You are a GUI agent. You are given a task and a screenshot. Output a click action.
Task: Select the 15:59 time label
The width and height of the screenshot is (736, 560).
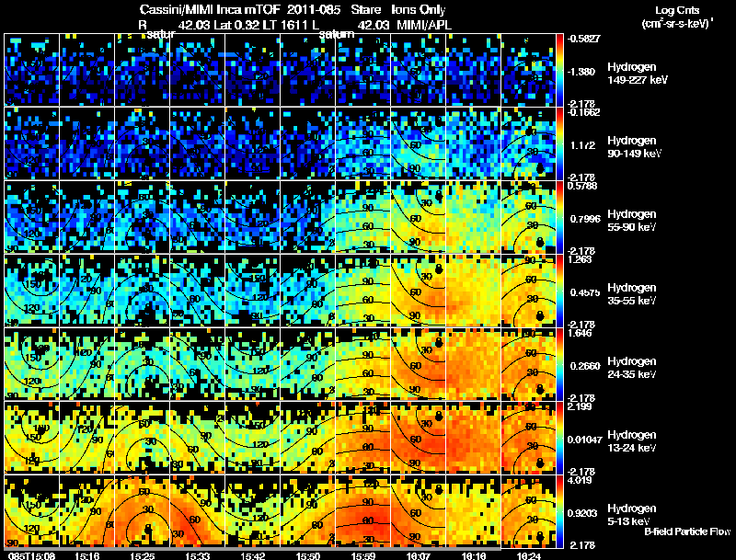pyautogui.click(x=363, y=555)
